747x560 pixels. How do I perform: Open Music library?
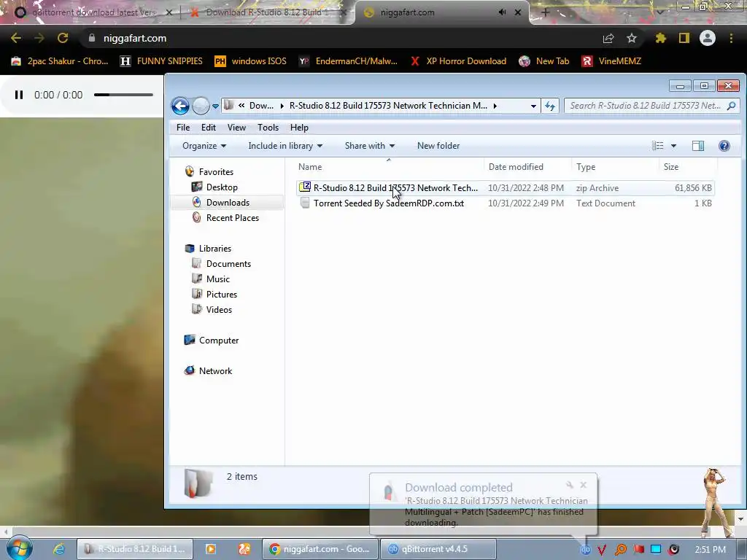click(x=217, y=279)
